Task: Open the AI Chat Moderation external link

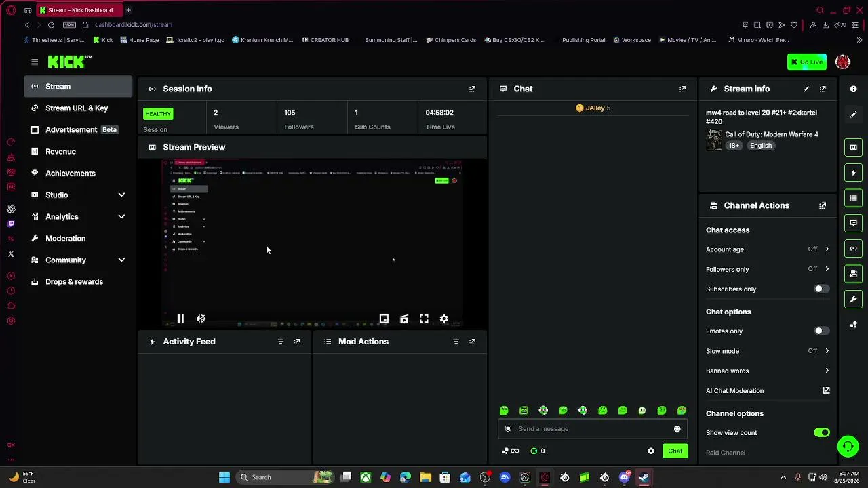Action: tap(827, 390)
